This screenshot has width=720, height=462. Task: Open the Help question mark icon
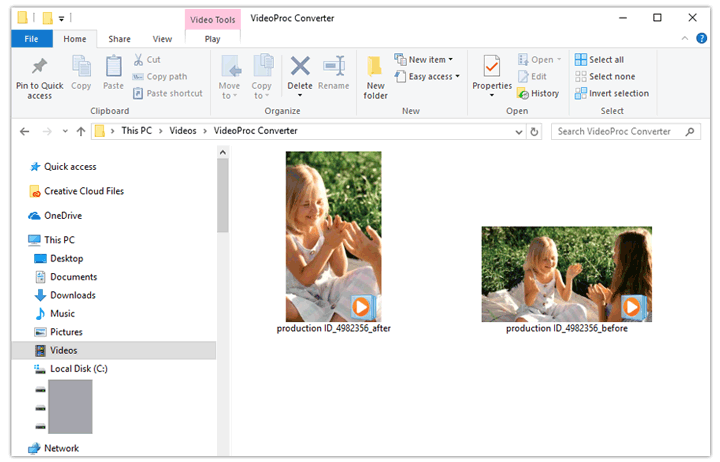point(702,39)
